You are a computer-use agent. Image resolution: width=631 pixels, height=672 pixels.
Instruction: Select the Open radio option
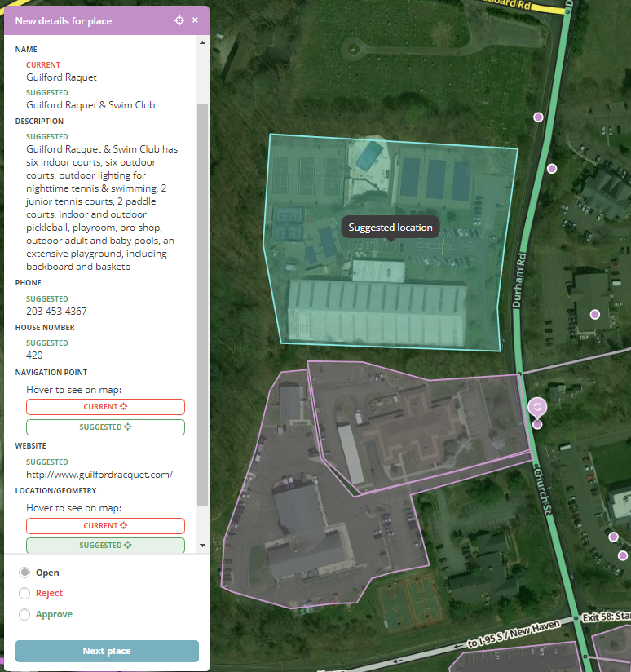click(24, 573)
